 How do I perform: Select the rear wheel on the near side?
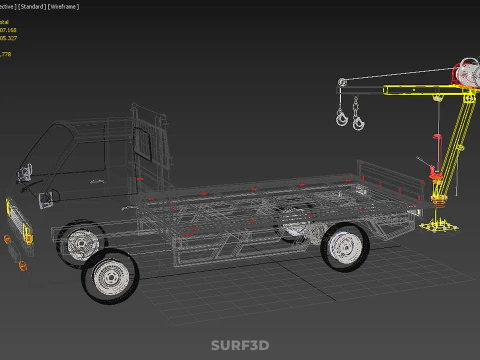click(345, 247)
